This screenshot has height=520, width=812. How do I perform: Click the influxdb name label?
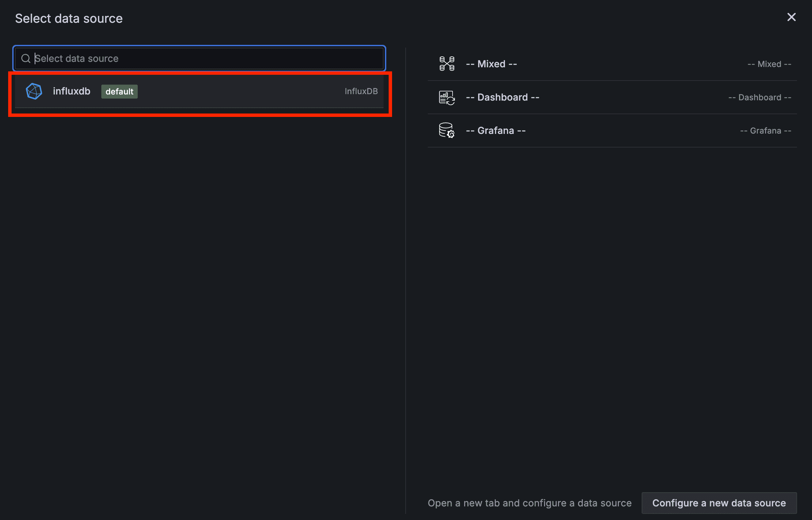(71, 91)
